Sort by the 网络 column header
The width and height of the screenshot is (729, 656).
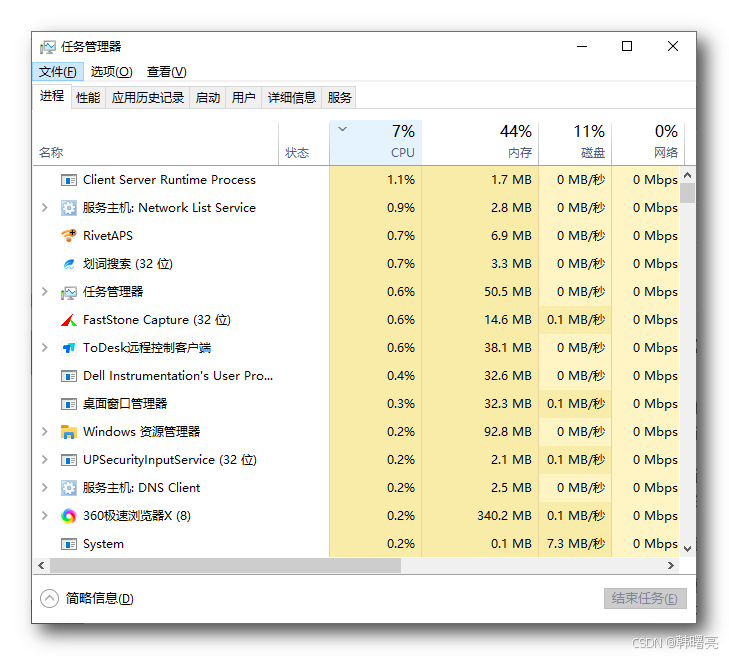(648, 142)
